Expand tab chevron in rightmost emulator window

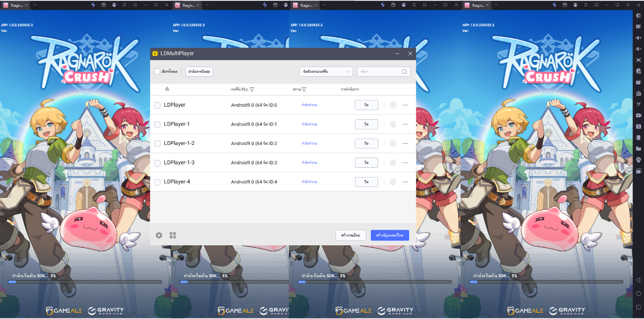(496, 5)
